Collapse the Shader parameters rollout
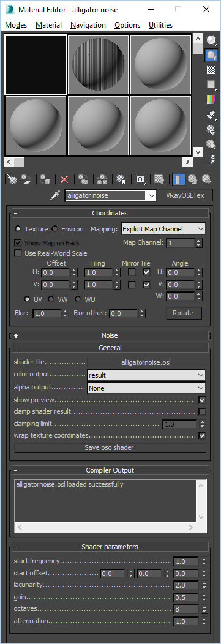This screenshot has height=644, width=221. pyautogui.click(x=110, y=547)
